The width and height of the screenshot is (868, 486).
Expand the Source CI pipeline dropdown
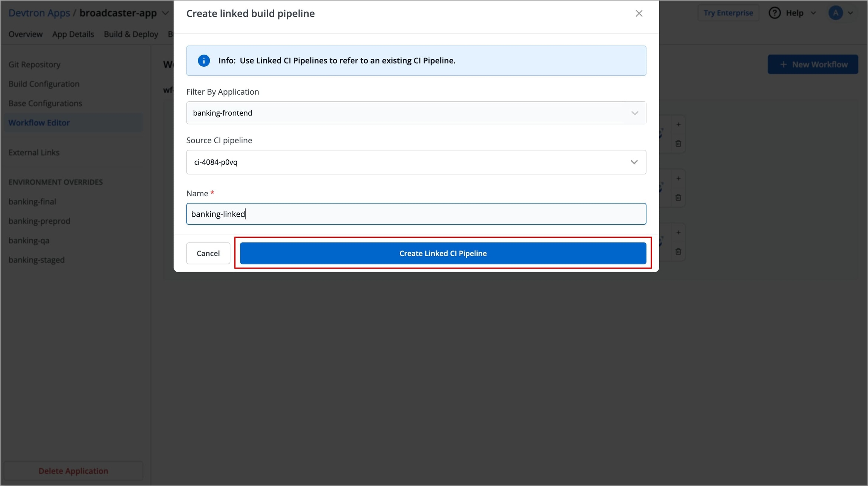point(416,162)
